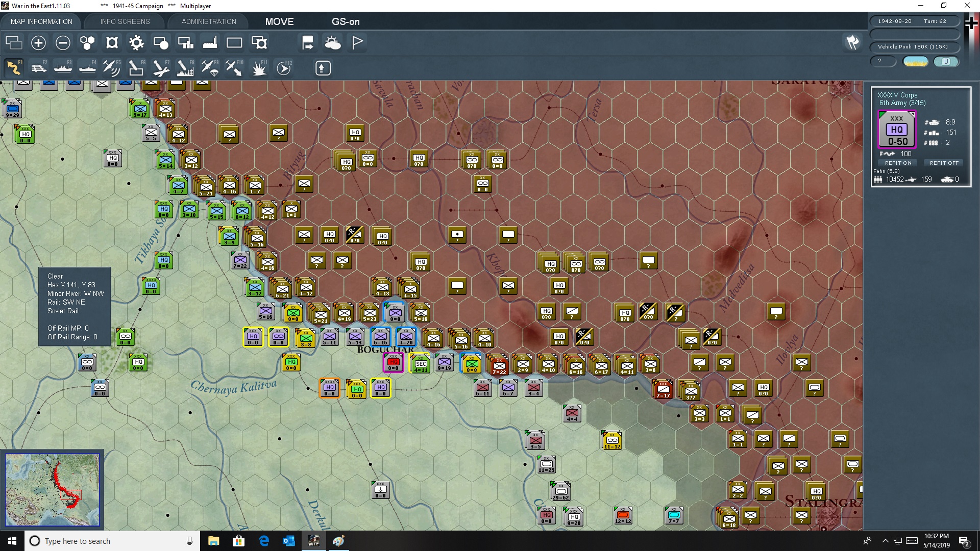Toggle the enemy hexes ring icon

tap(112, 43)
